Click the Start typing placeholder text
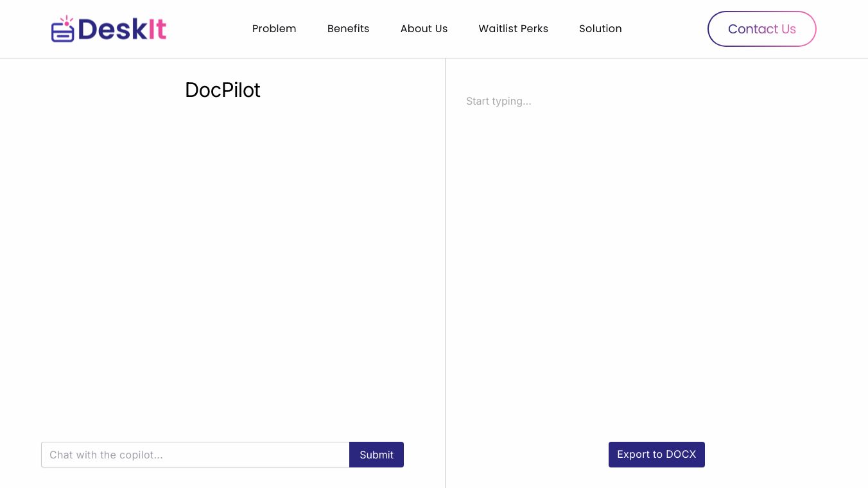868x488 pixels. point(499,101)
